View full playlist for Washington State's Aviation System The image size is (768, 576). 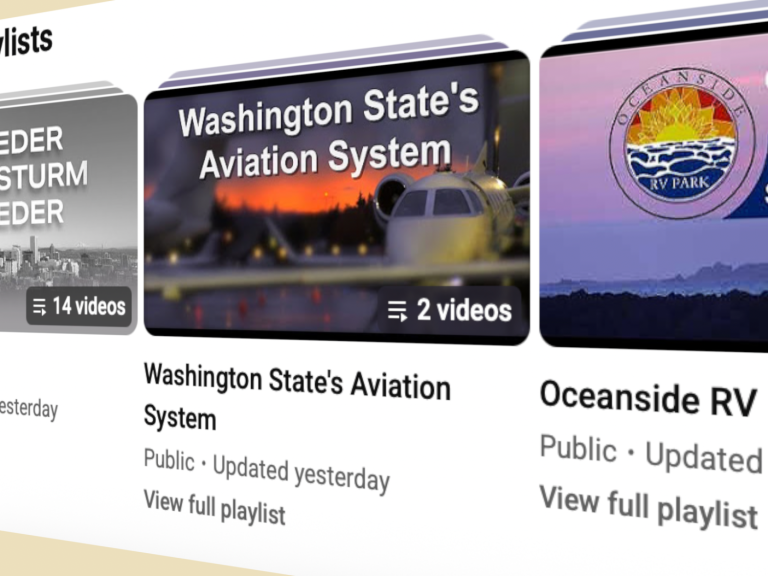(215, 507)
